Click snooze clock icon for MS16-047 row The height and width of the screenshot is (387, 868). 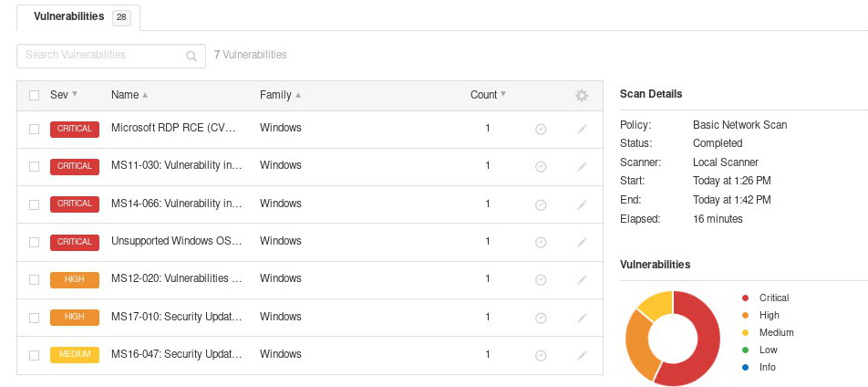tap(541, 355)
